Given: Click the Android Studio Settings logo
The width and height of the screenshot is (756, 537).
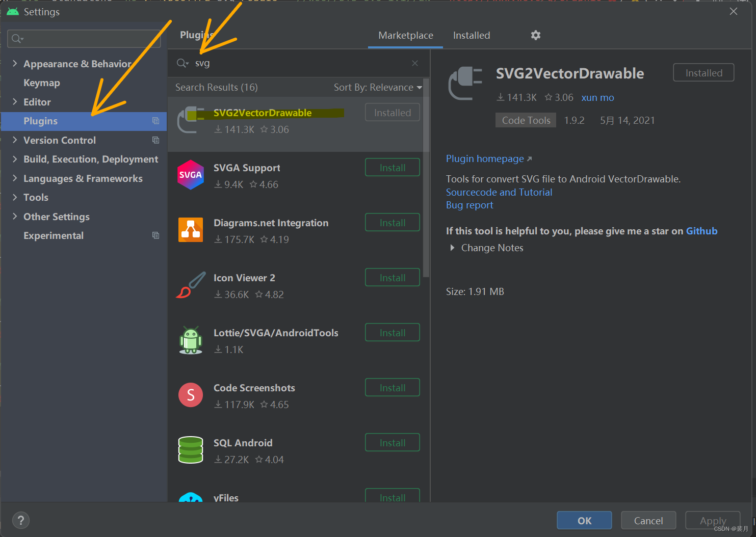Looking at the screenshot, I should [13, 11].
